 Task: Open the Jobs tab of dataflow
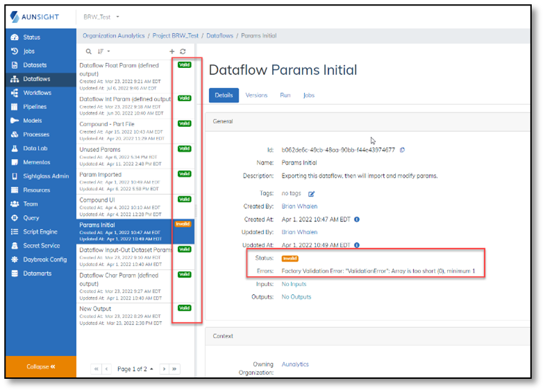[x=308, y=95]
